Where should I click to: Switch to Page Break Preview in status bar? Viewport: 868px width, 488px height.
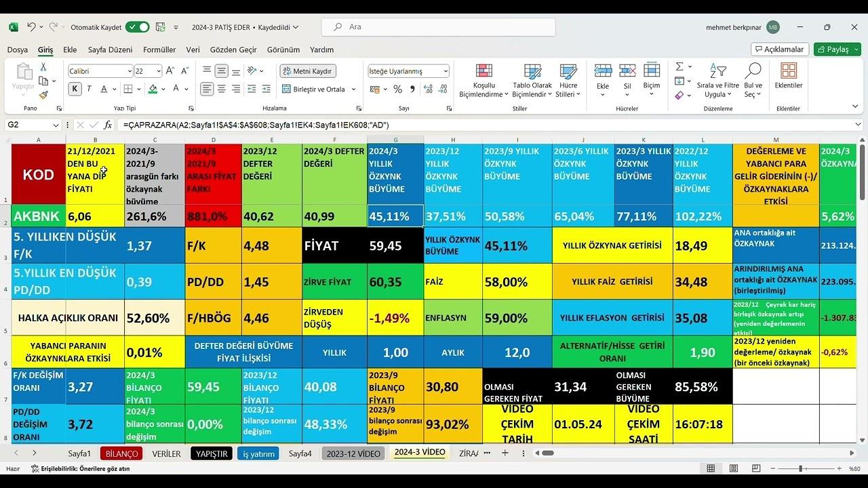pyautogui.click(x=757, y=468)
